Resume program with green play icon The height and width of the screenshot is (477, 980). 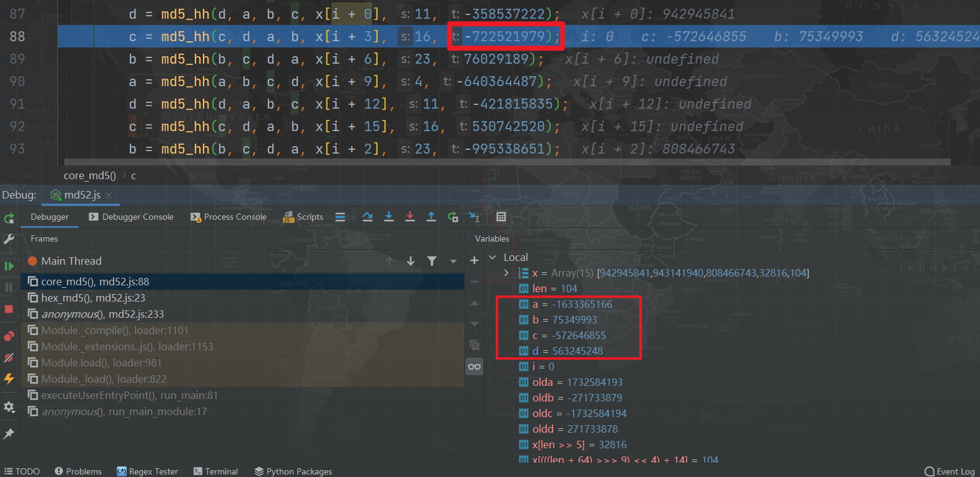9,266
